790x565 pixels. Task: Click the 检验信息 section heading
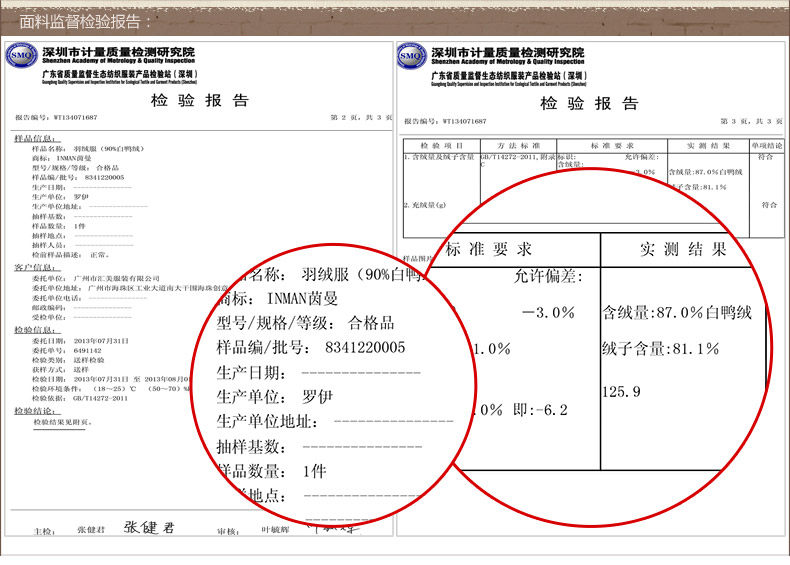32,329
